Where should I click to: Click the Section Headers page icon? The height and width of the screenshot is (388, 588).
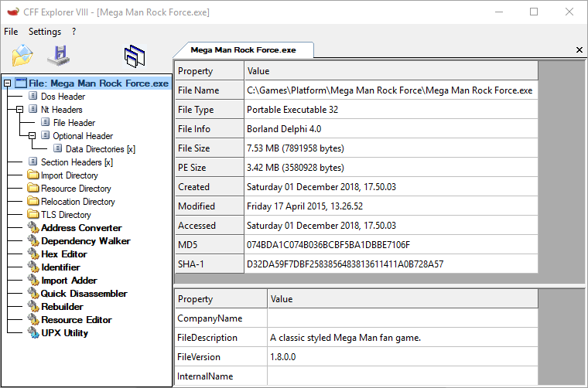tap(33, 162)
